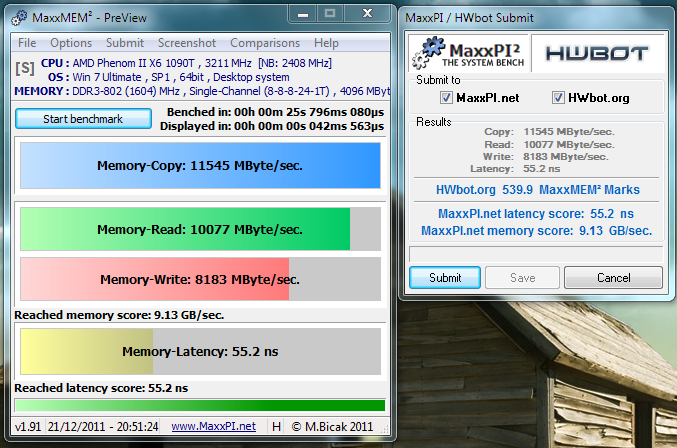677x448 pixels.
Task: Click the Submit button in HWbot dialog
Action: 445,278
